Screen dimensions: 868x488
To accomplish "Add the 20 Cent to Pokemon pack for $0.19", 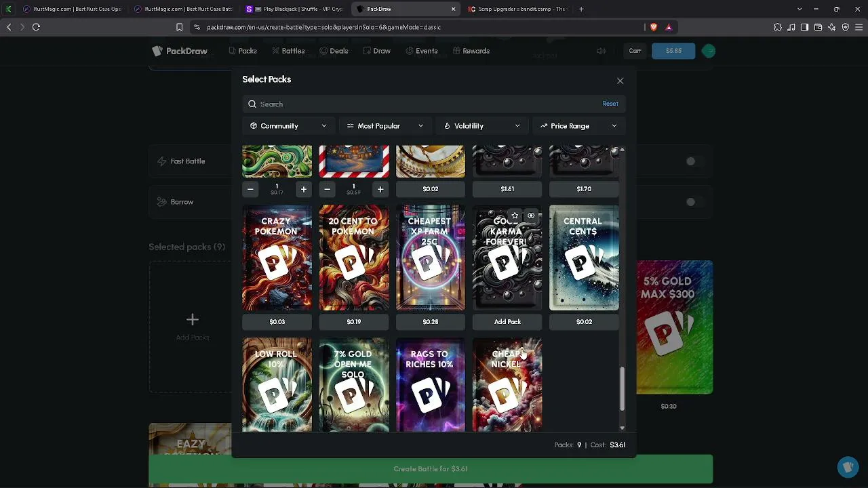I will (x=354, y=322).
